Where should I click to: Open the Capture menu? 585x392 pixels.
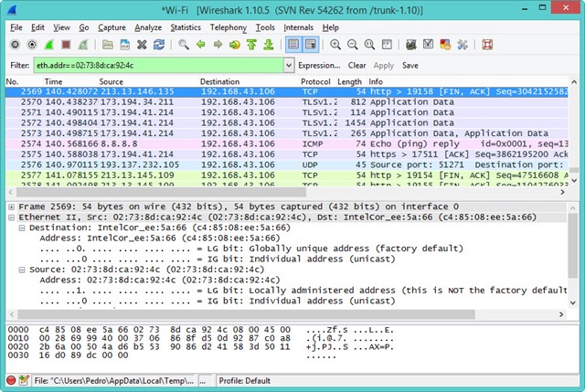pos(112,27)
